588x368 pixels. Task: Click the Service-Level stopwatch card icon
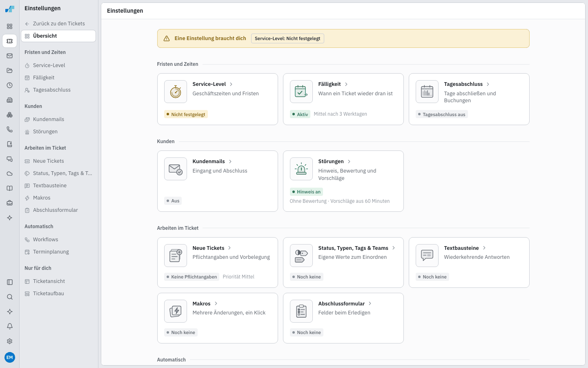[176, 92]
